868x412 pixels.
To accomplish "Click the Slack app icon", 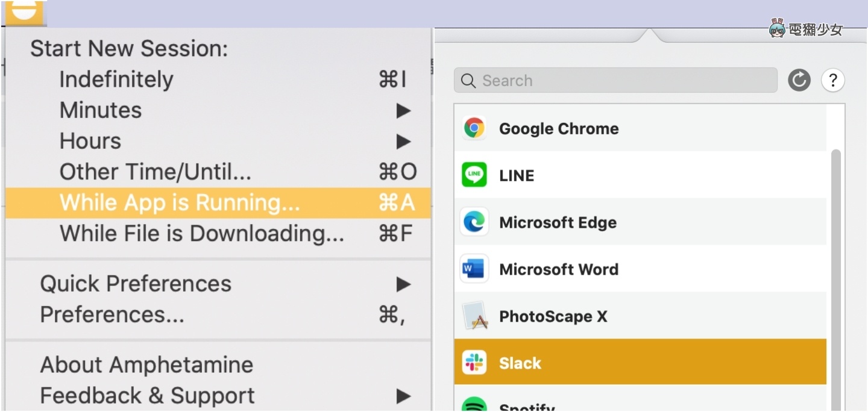I will point(474,363).
